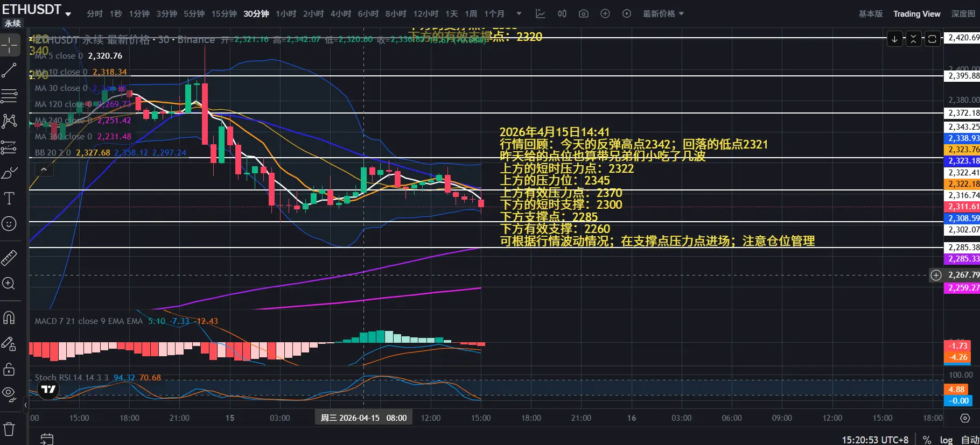Switch to 基本版 chart view

point(871,14)
